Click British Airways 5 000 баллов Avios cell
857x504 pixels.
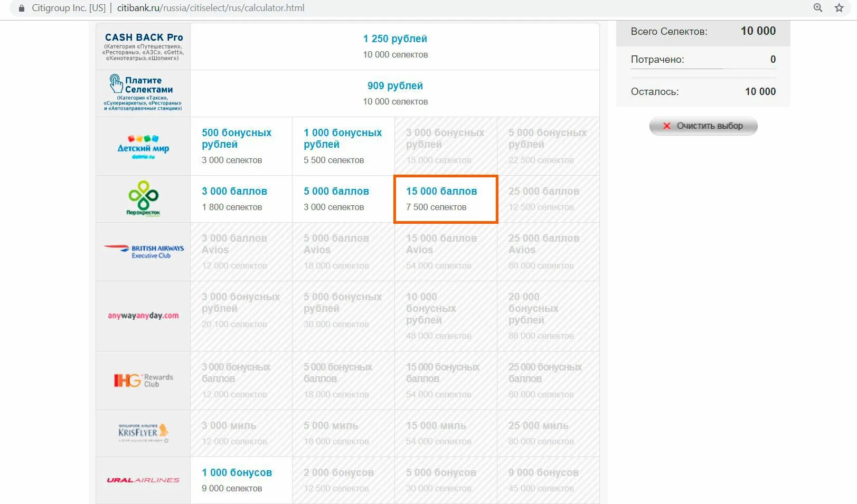343,252
